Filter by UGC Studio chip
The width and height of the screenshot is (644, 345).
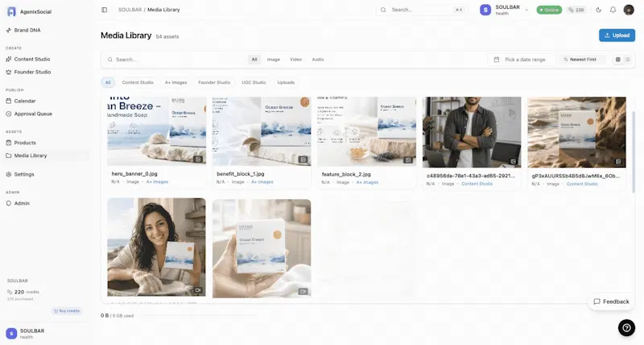point(254,83)
